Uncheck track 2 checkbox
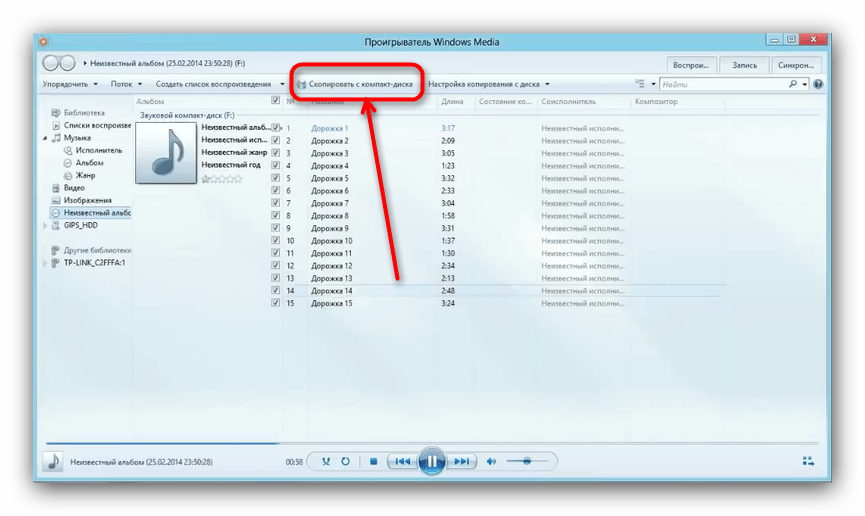The image size is (865, 516). pos(275,140)
